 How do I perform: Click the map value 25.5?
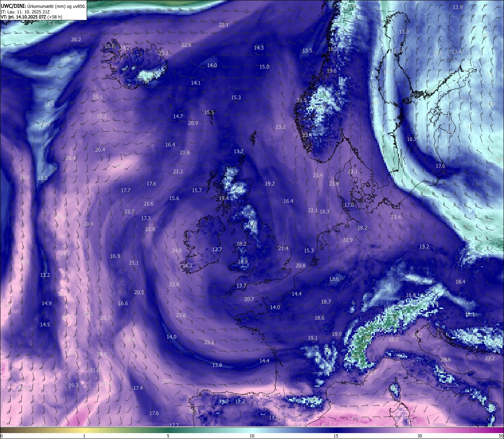[x=98, y=98]
